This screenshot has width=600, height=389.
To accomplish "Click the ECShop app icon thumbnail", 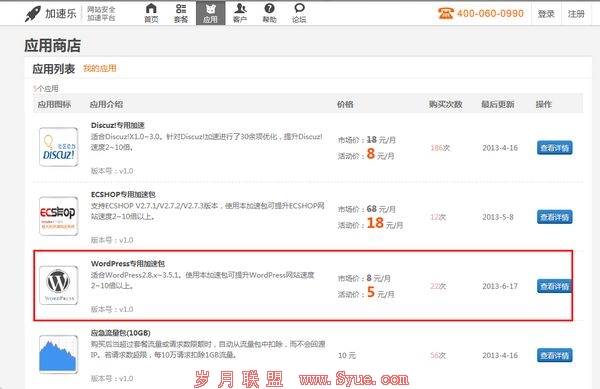I will (59, 216).
